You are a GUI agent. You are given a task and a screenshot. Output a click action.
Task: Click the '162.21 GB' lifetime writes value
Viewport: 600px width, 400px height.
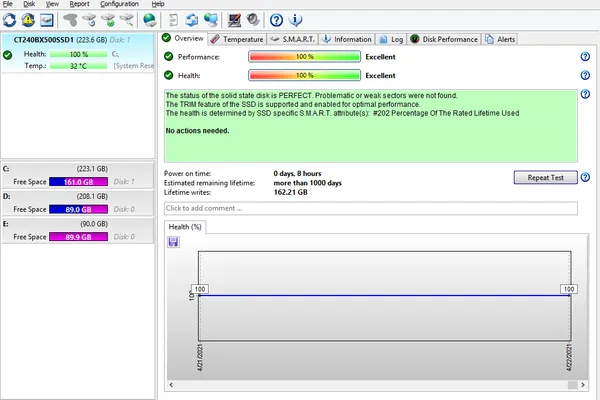[x=290, y=192]
